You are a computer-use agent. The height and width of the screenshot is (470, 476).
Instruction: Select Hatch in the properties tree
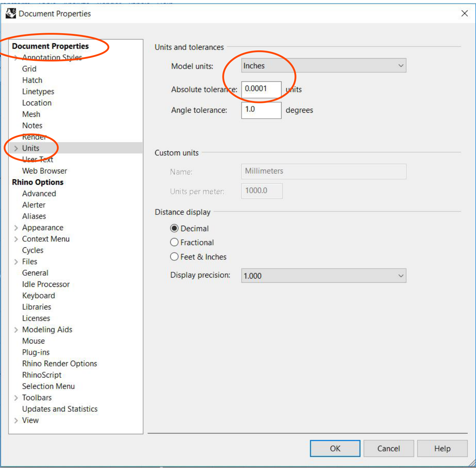pos(32,80)
